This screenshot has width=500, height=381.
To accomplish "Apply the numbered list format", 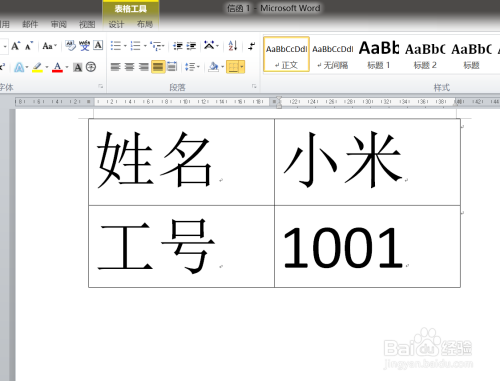I will point(135,46).
